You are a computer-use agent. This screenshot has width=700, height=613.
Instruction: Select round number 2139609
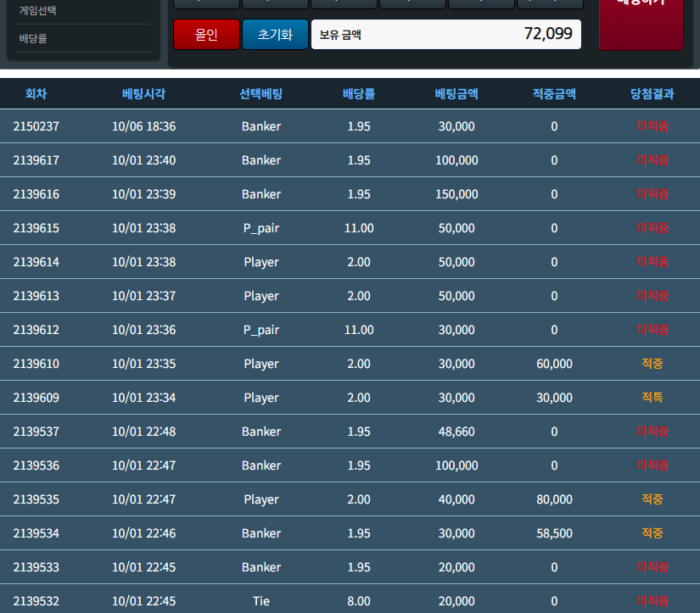tap(36, 398)
